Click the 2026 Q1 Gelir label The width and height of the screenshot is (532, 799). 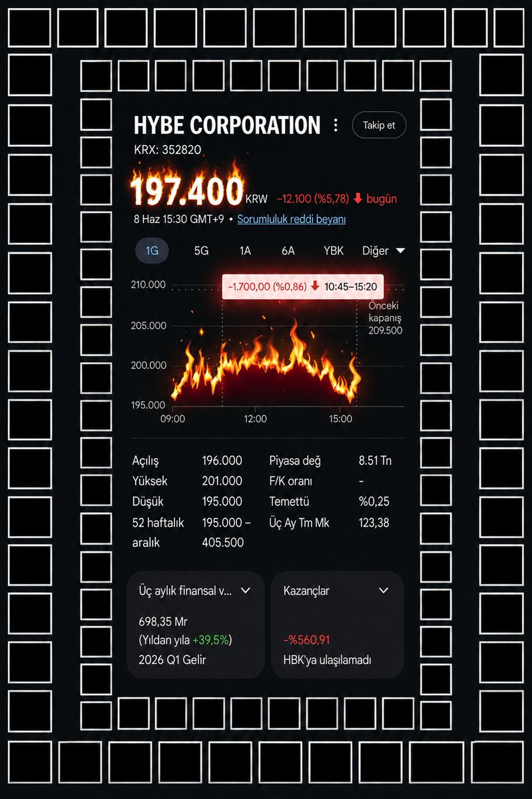(x=172, y=660)
